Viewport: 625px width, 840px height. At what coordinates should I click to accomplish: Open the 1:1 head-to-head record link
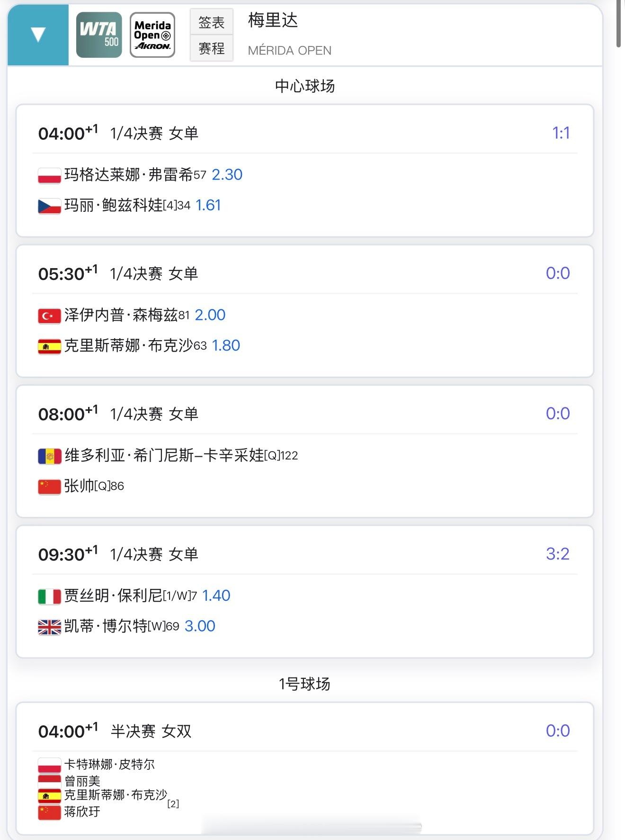pos(561,133)
